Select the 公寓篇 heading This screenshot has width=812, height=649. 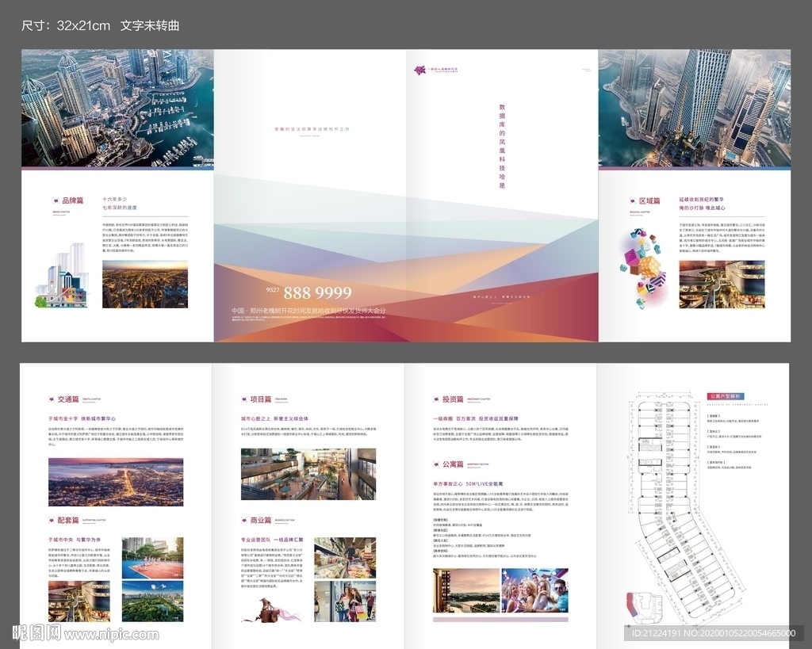pos(453,464)
